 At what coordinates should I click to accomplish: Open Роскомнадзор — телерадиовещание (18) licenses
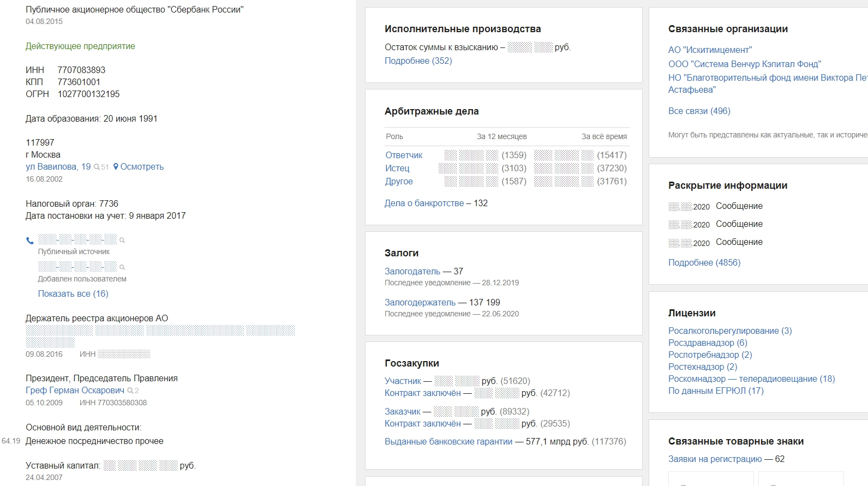point(752,379)
